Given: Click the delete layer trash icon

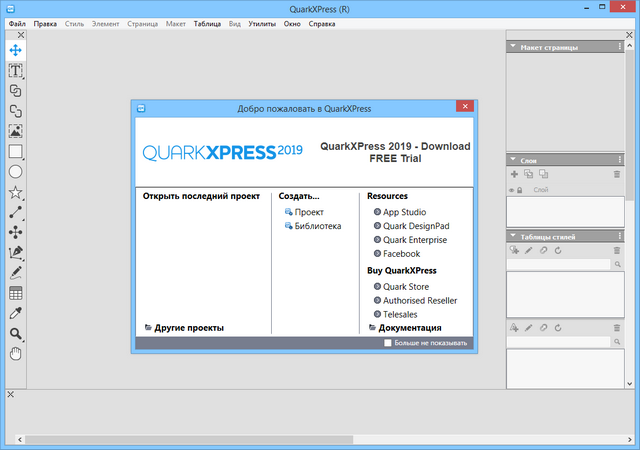Looking at the screenshot, I should (x=616, y=174).
